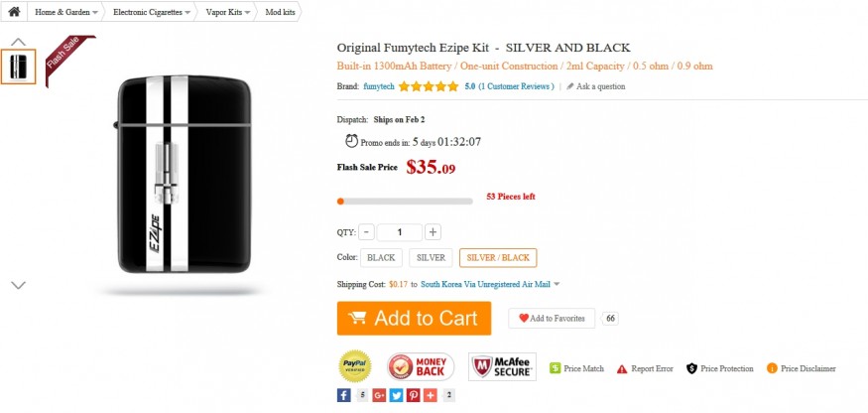Pin product on Pinterest
This screenshot has width=868, height=413.
click(x=413, y=395)
